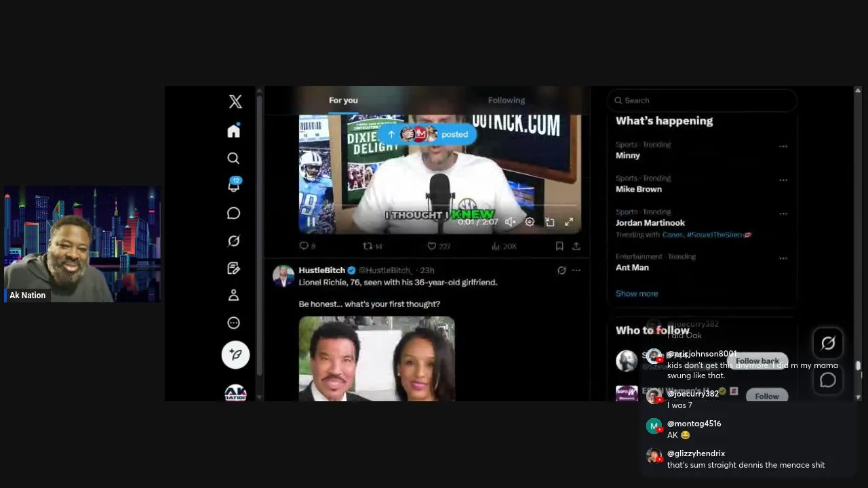Click the round white compose Post button
The height and width of the screenshot is (488, 868).
235,354
